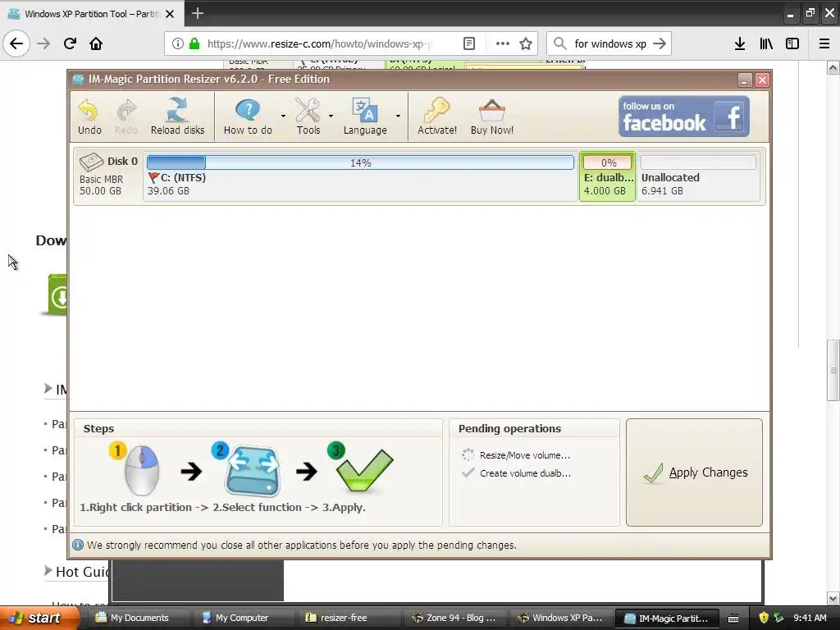Click the Redo toolbar icon

point(126,116)
